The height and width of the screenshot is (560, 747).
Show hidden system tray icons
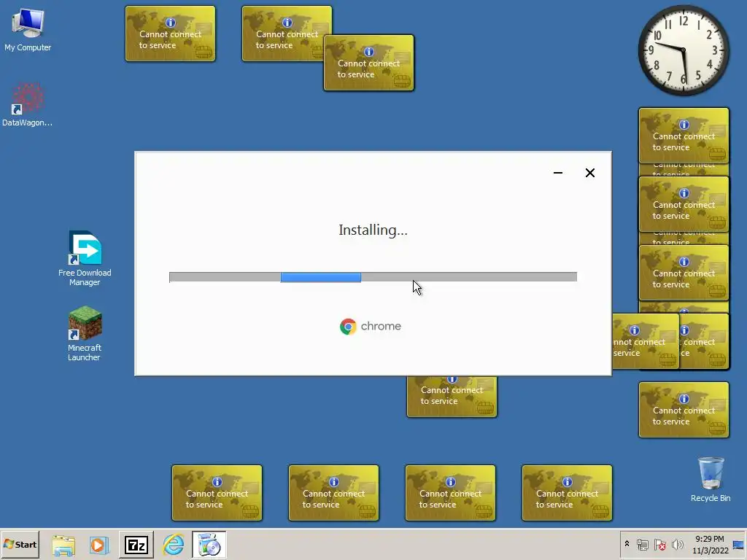pos(627,544)
